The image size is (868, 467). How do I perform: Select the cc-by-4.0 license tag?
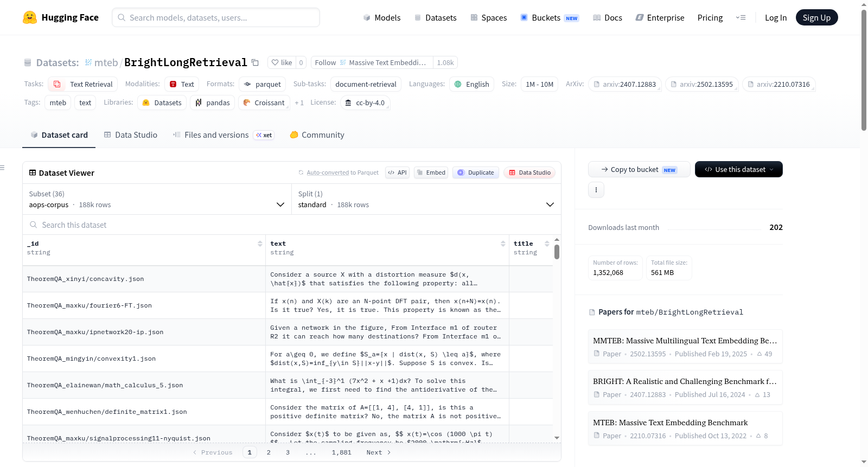[x=365, y=103]
